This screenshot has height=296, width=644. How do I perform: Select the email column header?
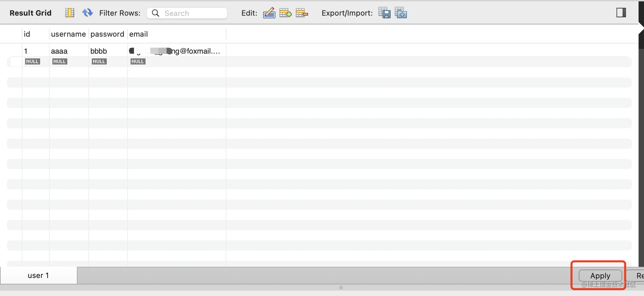pos(139,34)
